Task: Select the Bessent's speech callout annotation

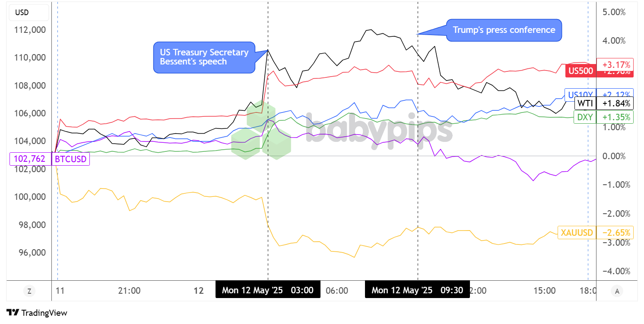Action: coord(204,57)
